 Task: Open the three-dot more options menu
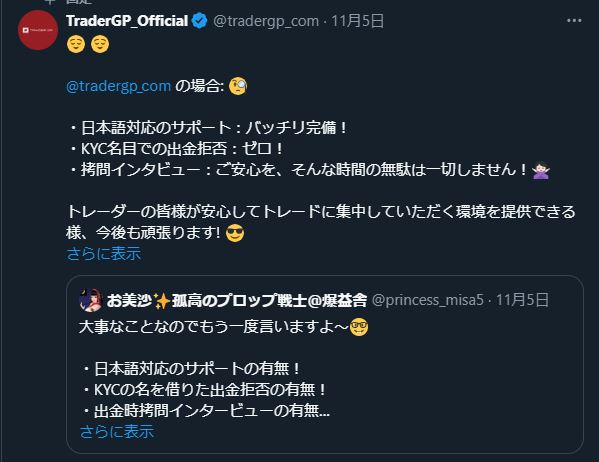tap(574, 21)
